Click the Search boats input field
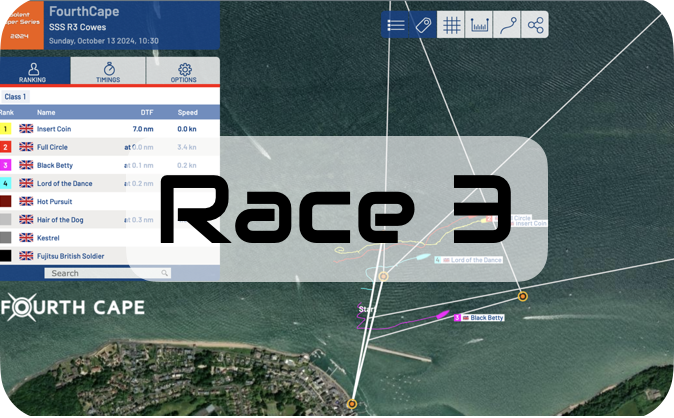This screenshot has height=418, width=674. [x=100, y=273]
